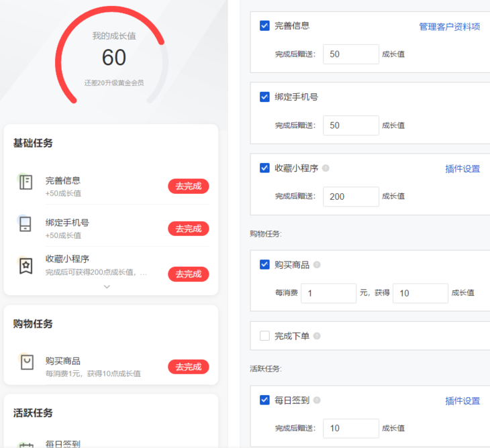Viewport: 490px width, 448px height.
Task: Disable the 绑定手机号 task checkbox
Action: pos(264,97)
